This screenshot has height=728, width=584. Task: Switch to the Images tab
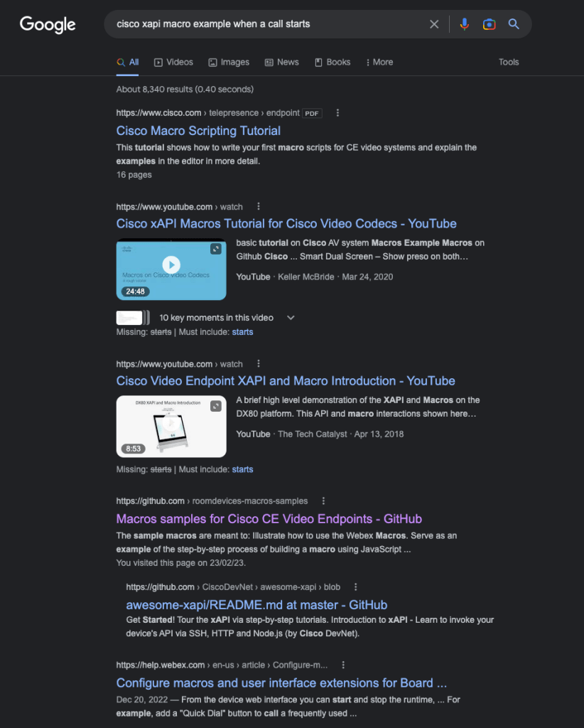click(x=229, y=63)
